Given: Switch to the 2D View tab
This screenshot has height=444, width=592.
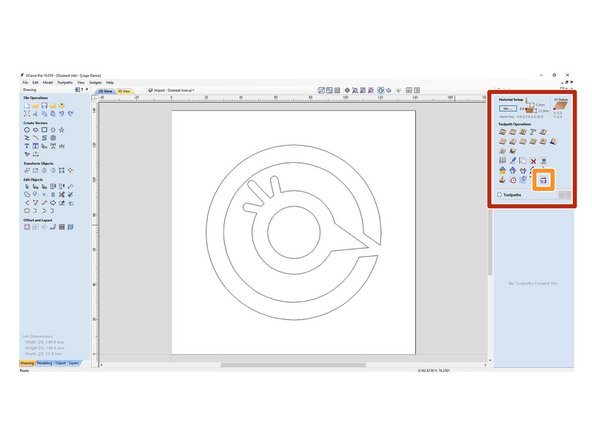Looking at the screenshot, I should click(x=105, y=91).
